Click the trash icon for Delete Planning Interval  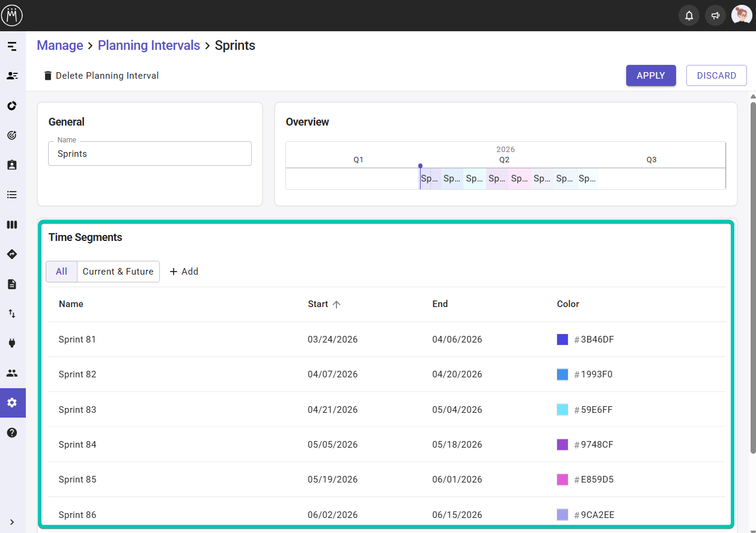(48, 76)
